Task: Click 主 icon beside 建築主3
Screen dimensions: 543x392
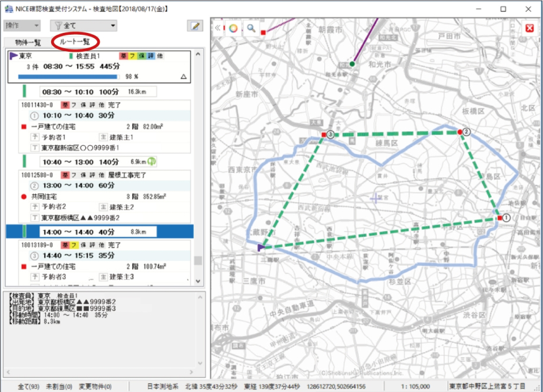Action: pyautogui.click(x=103, y=277)
